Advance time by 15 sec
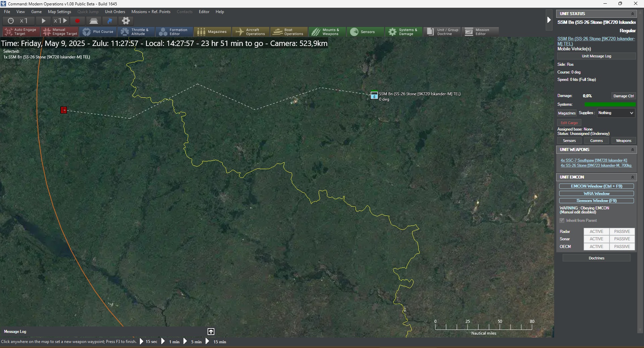The width and height of the screenshot is (644, 348). point(148,342)
